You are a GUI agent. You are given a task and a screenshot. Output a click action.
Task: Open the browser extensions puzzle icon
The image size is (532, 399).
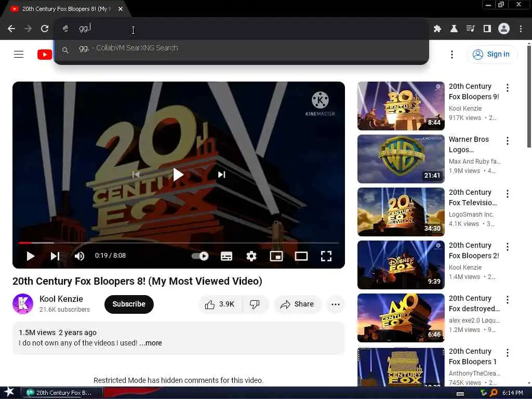click(437, 29)
